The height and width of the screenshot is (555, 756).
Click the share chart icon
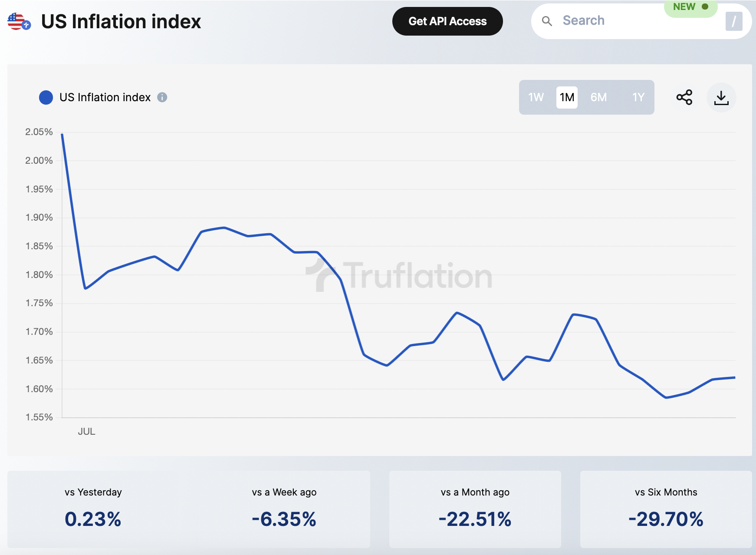click(684, 97)
